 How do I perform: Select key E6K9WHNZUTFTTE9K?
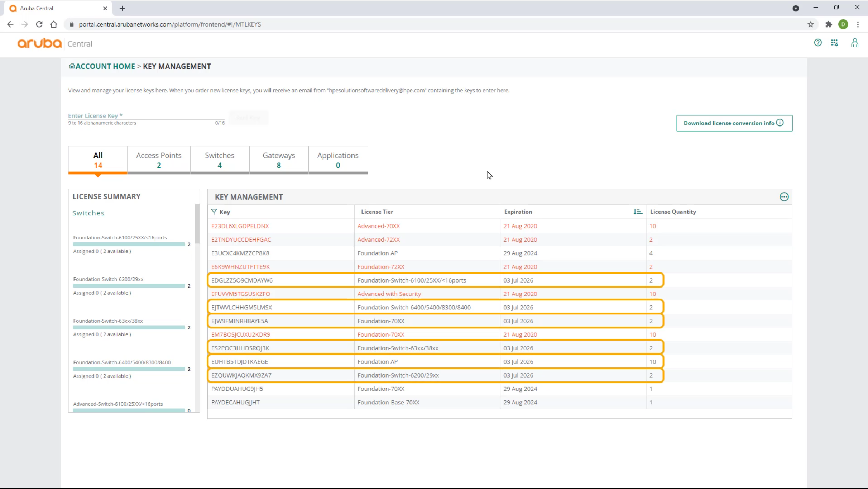(240, 267)
